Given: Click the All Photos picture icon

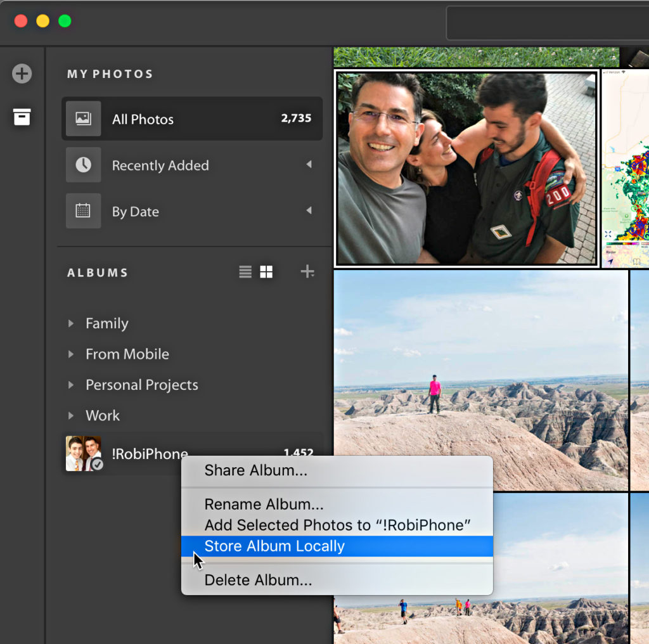Looking at the screenshot, I should point(83,119).
